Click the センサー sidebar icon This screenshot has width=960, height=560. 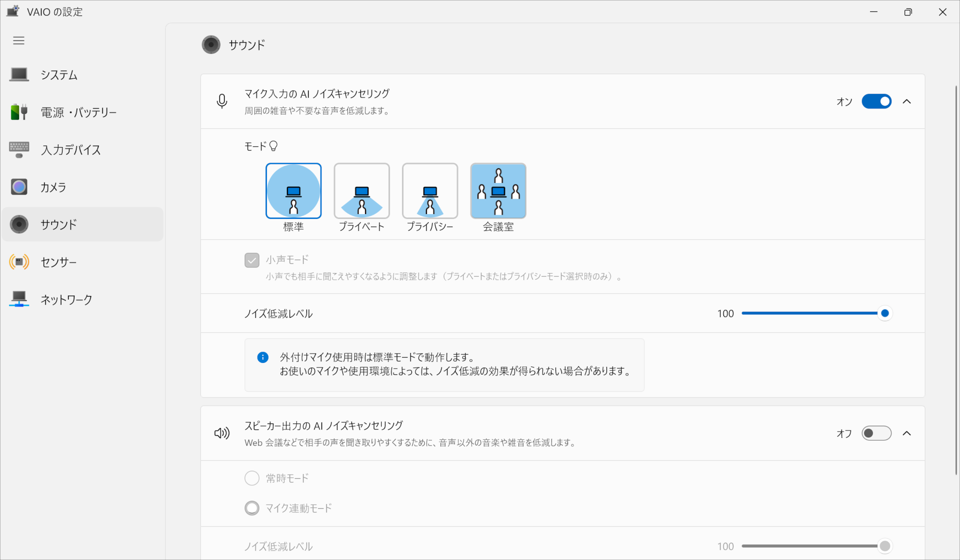(x=19, y=262)
